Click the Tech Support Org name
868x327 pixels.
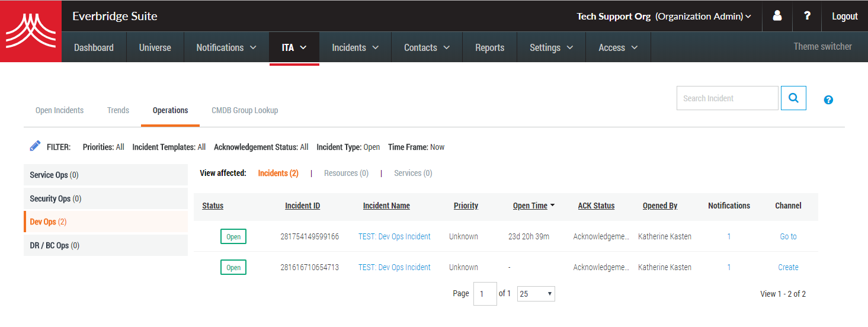[614, 17]
